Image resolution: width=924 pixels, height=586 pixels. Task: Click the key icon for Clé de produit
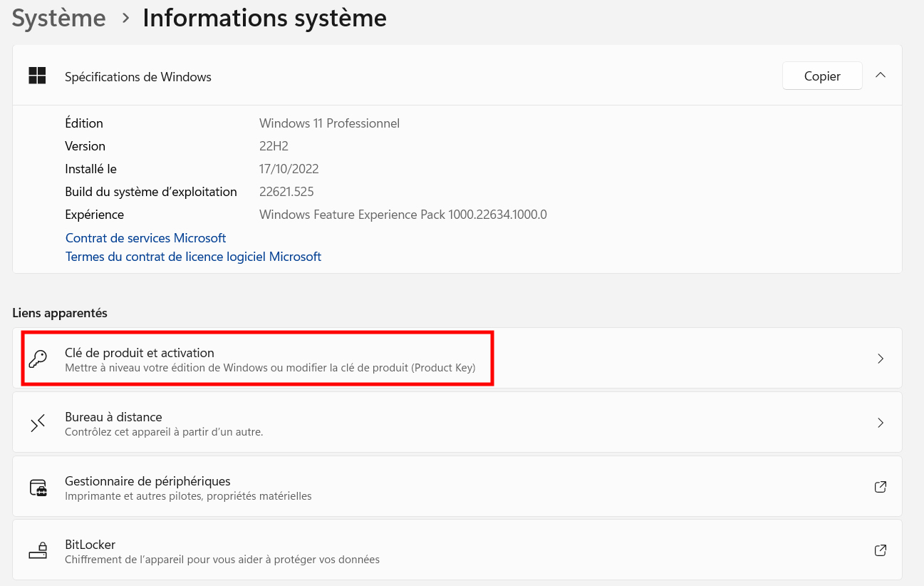(x=38, y=359)
